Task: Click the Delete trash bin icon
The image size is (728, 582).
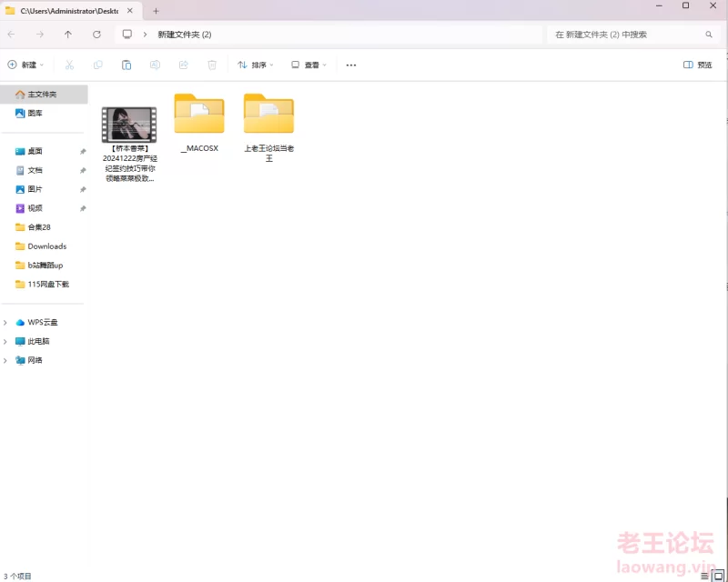Action: 212,65
